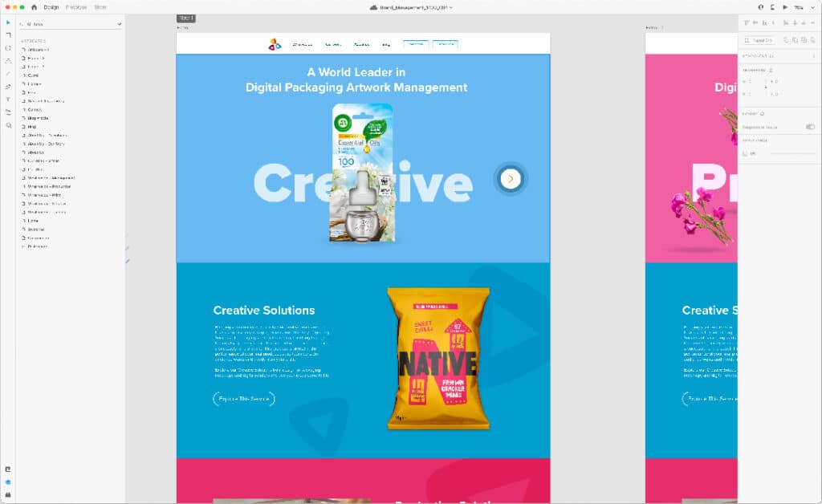
Task: Open the All Items artboard filter dropdown
Action: point(72,23)
